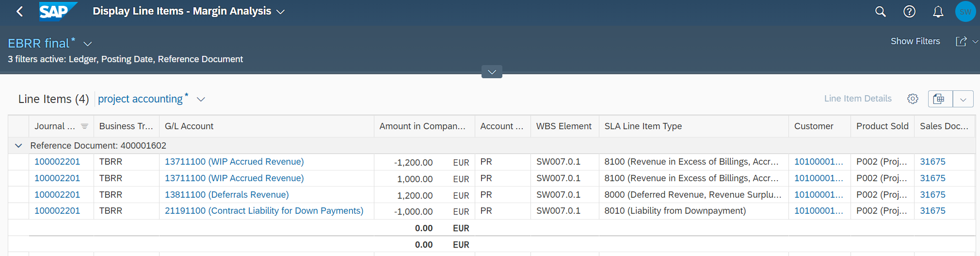This screenshot has width=980, height=256.
Task: Open the SW user profile avatar
Action: click(965, 12)
